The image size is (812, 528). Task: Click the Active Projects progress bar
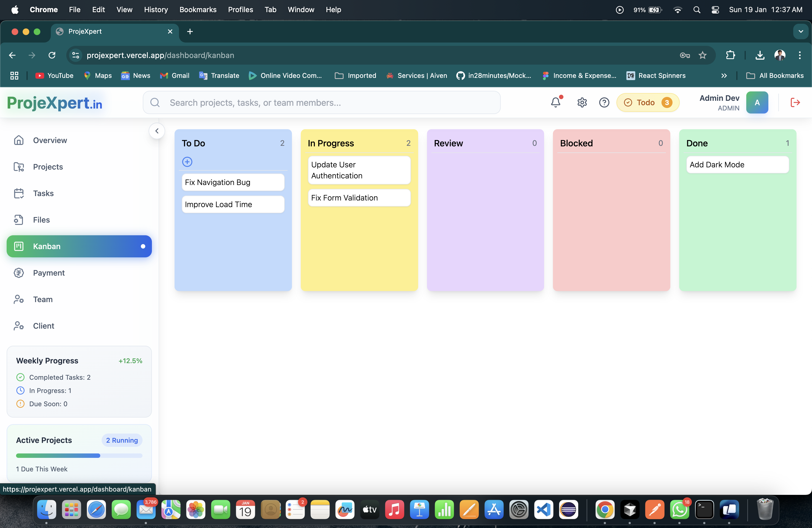tap(79, 456)
